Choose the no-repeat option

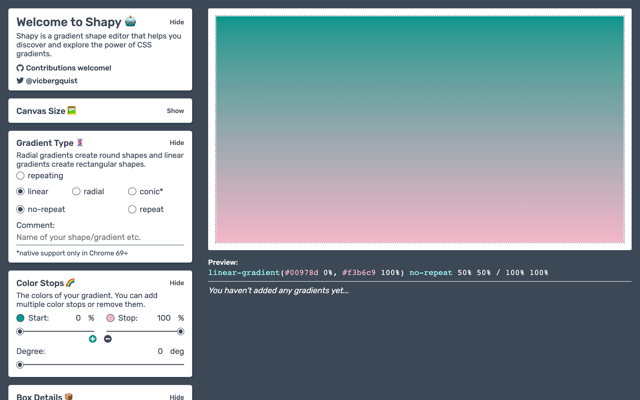pos(20,209)
